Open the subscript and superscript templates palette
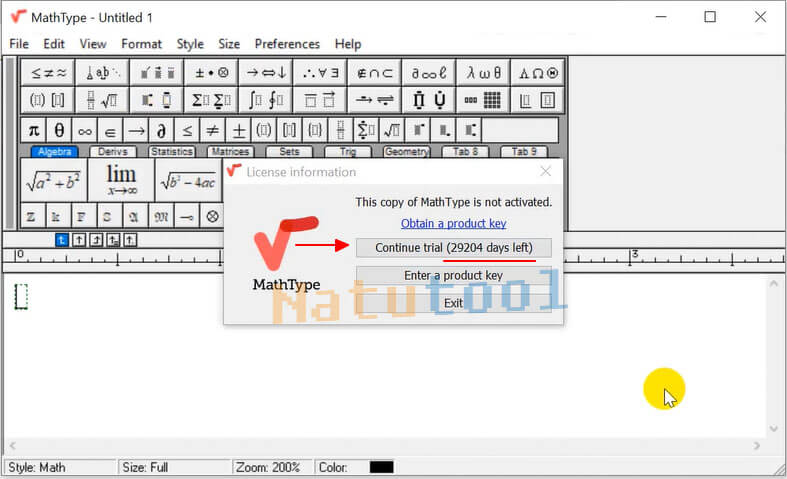This screenshot has width=787, height=479. click(x=157, y=100)
